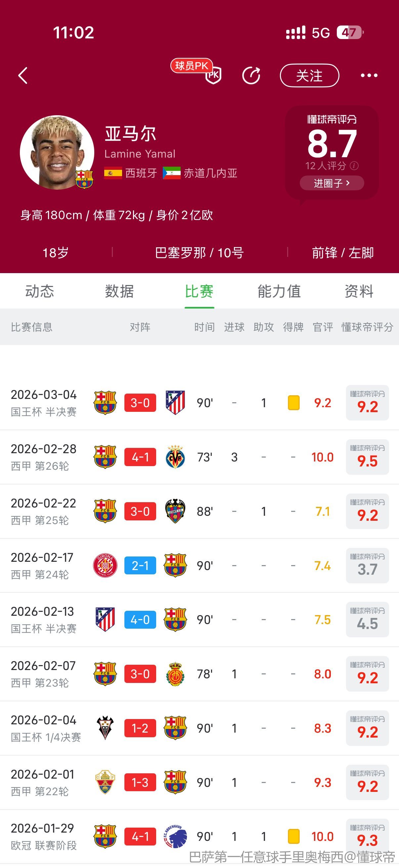Viewport: 399px width, 868px height.
Task: Tap the Atletico Madrid crest in 03-04 match
Action: click(175, 403)
